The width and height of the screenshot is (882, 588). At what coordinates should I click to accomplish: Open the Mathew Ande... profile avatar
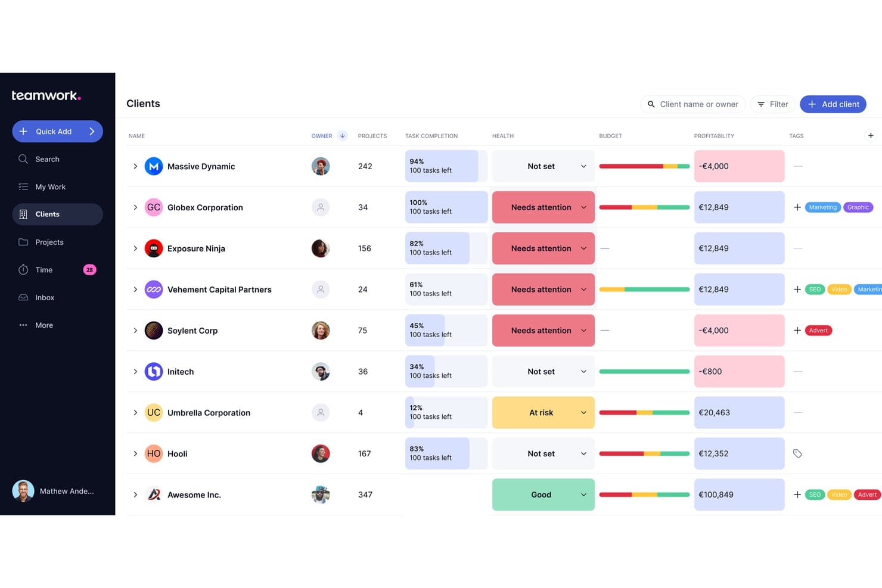point(23,491)
